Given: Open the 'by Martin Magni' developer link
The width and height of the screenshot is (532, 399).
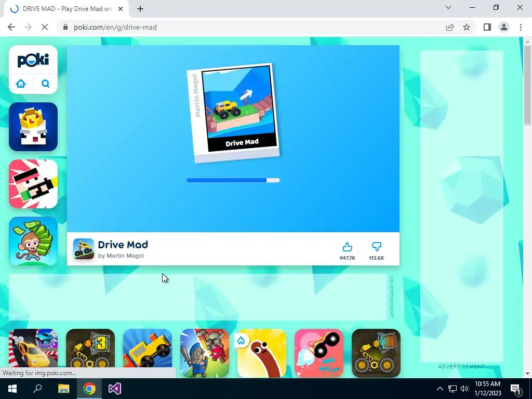Looking at the screenshot, I should [x=121, y=256].
